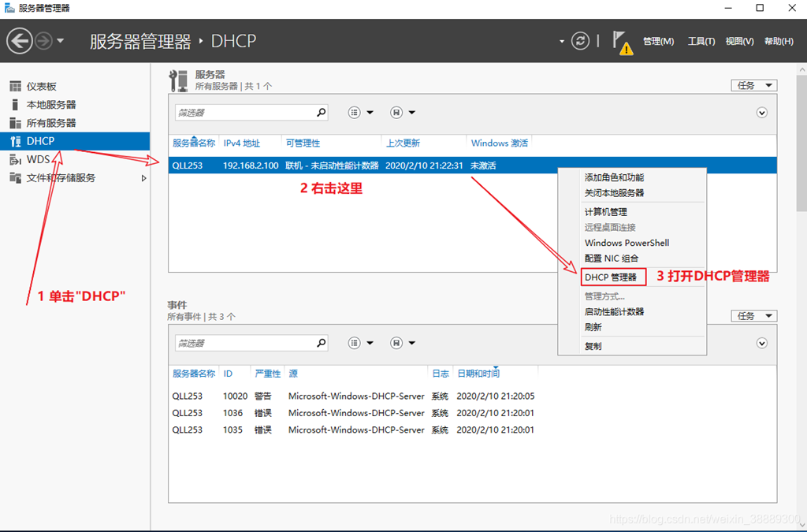
Task: Open WDS role in sidebar
Action: point(38,159)
